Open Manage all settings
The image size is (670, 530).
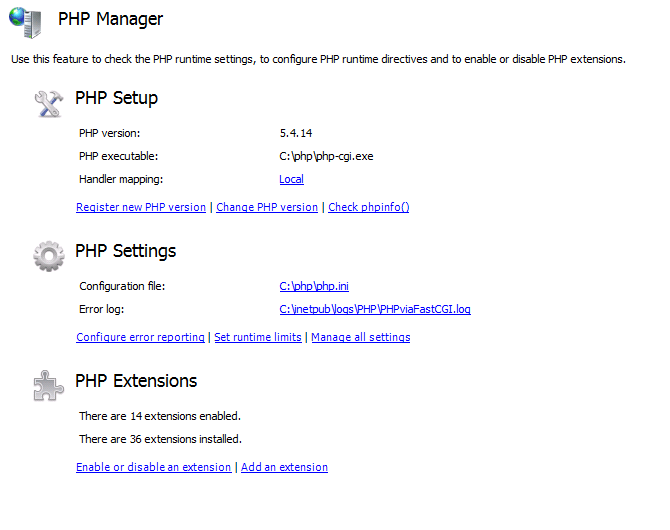tap(361, 337)
